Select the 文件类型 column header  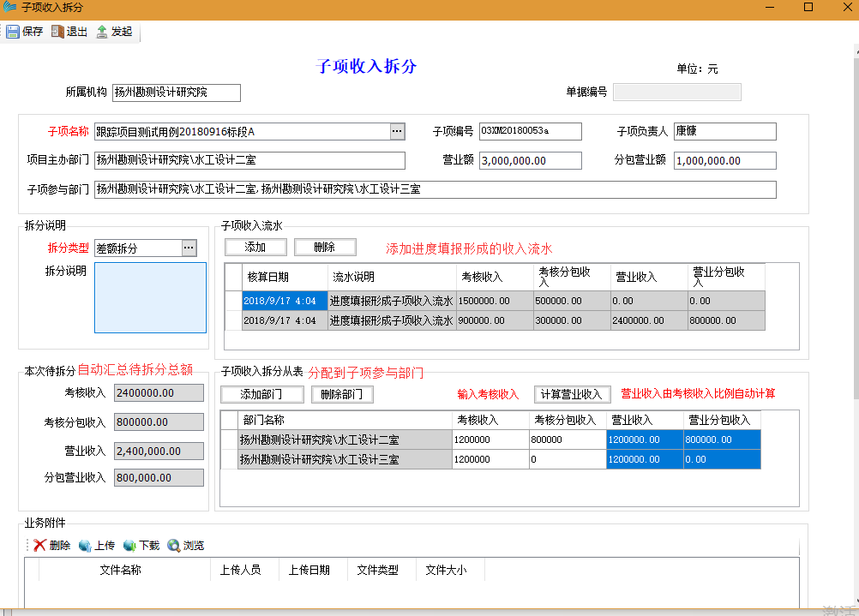381,570
